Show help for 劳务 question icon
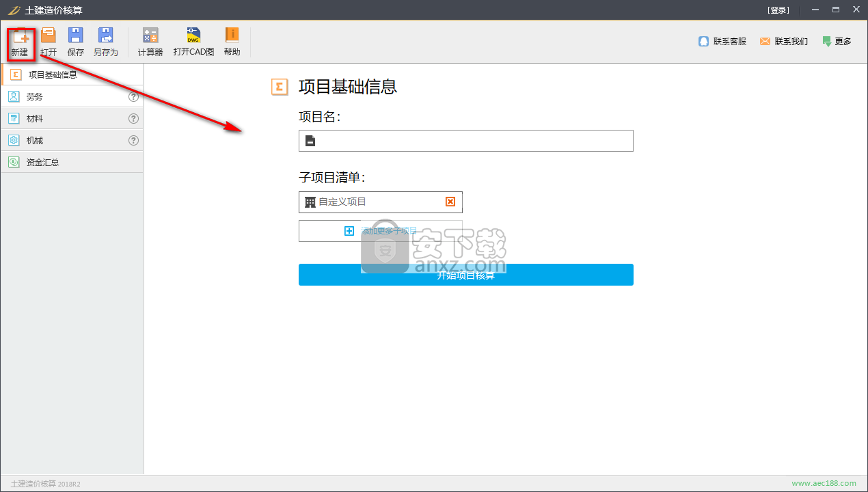The width and height of the screenshot is (868, 492). (x=134, y=97)
